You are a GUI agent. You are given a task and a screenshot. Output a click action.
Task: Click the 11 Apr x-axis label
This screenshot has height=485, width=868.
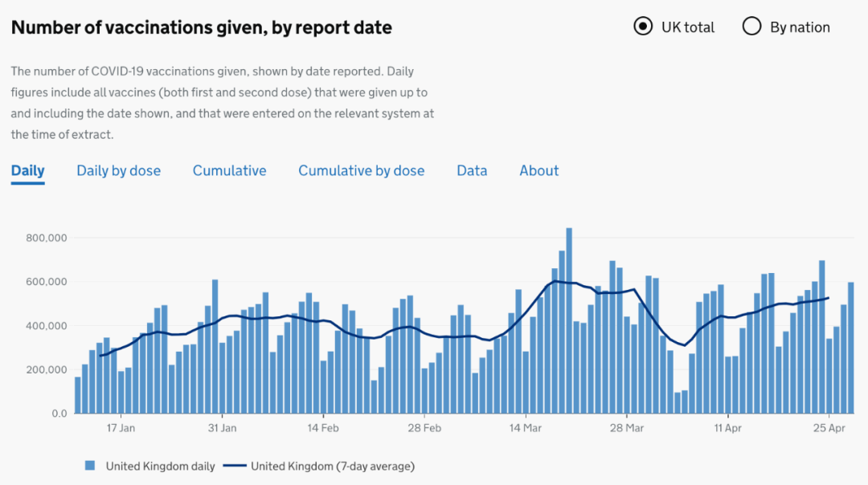(x=727, y=428)
